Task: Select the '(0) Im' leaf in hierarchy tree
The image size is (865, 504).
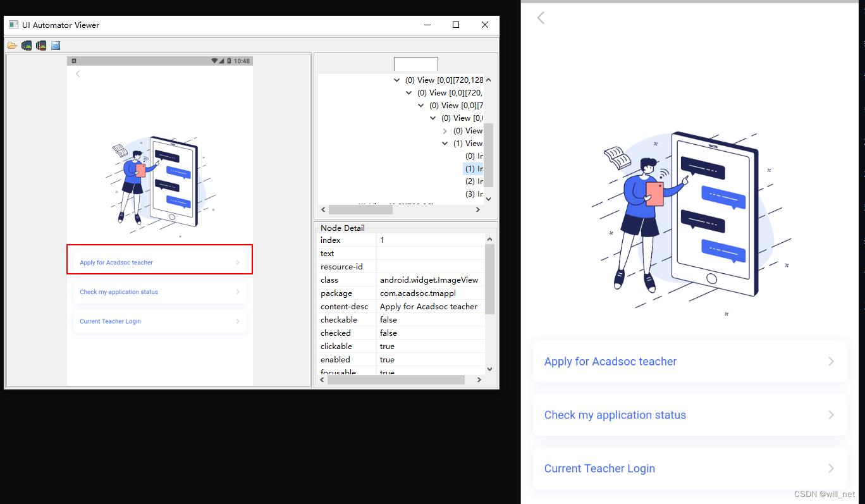Action: click(474, 156)
